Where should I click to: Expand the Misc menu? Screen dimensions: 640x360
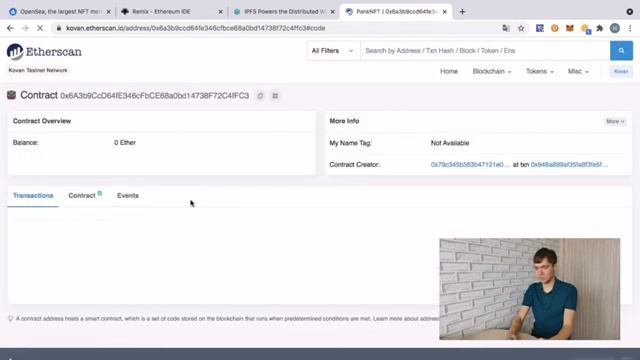[x=578, y=71]
